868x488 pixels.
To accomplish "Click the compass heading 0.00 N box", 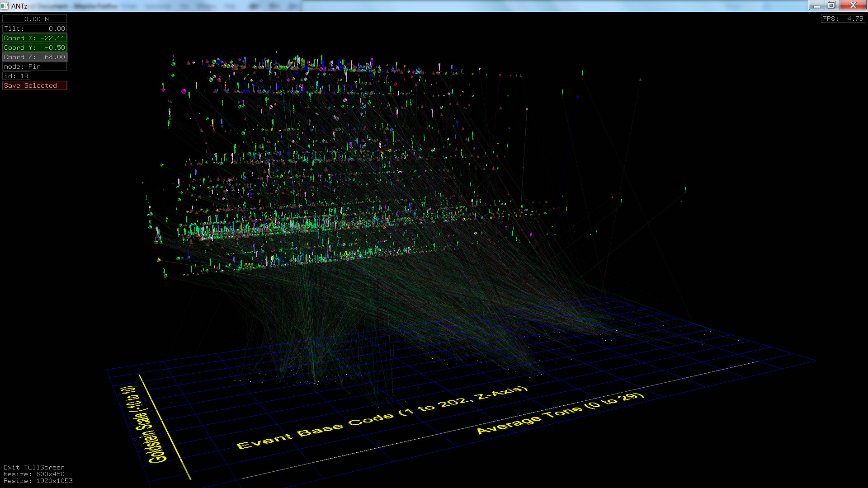I will click(34, 19).
